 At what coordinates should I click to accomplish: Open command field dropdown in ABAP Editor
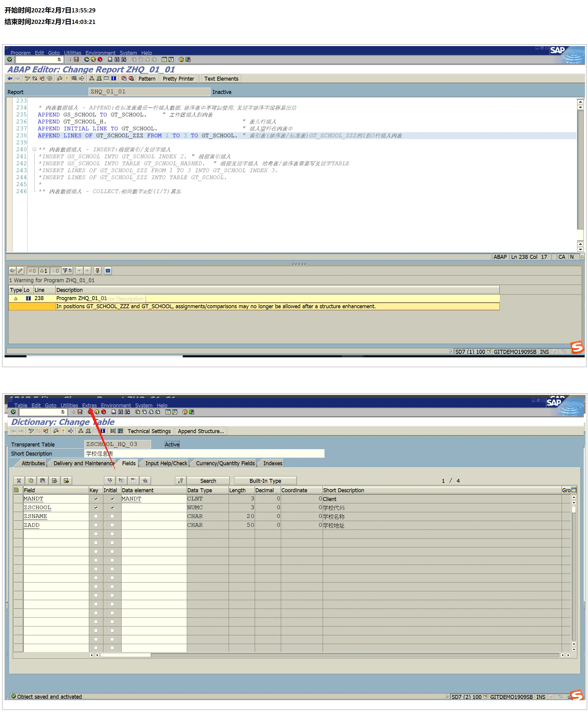[x=59, y=60]
